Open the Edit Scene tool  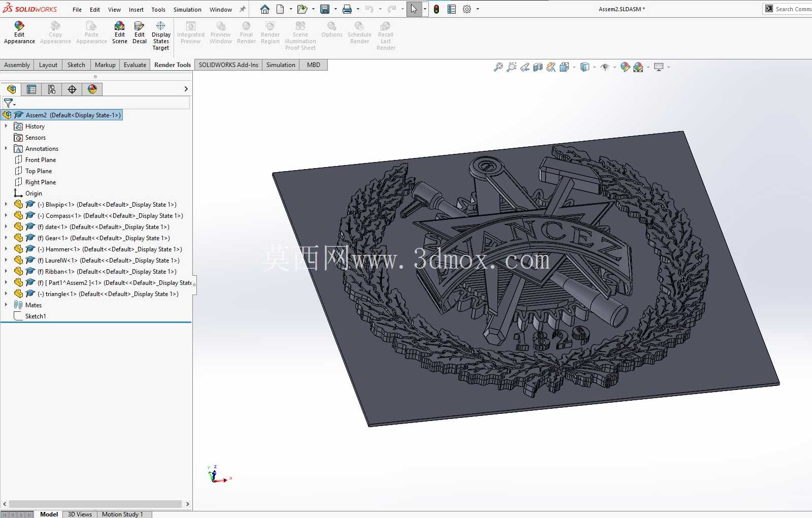pos(120,33)
